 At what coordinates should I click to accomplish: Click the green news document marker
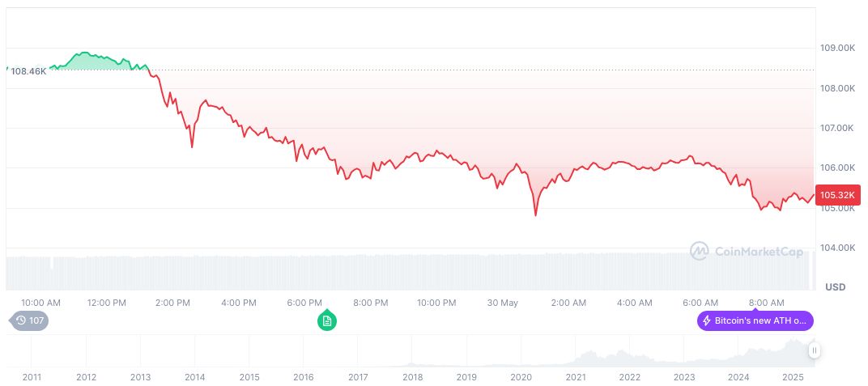326,320
